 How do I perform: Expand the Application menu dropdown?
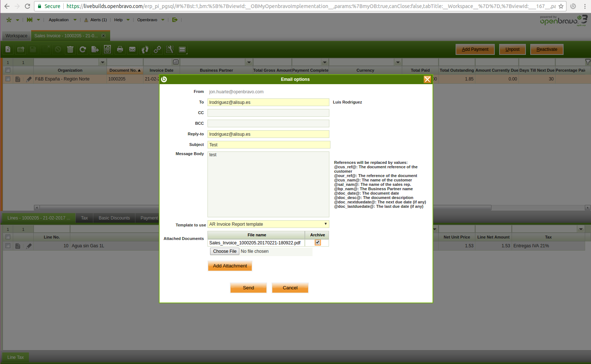tap(75, 20)
